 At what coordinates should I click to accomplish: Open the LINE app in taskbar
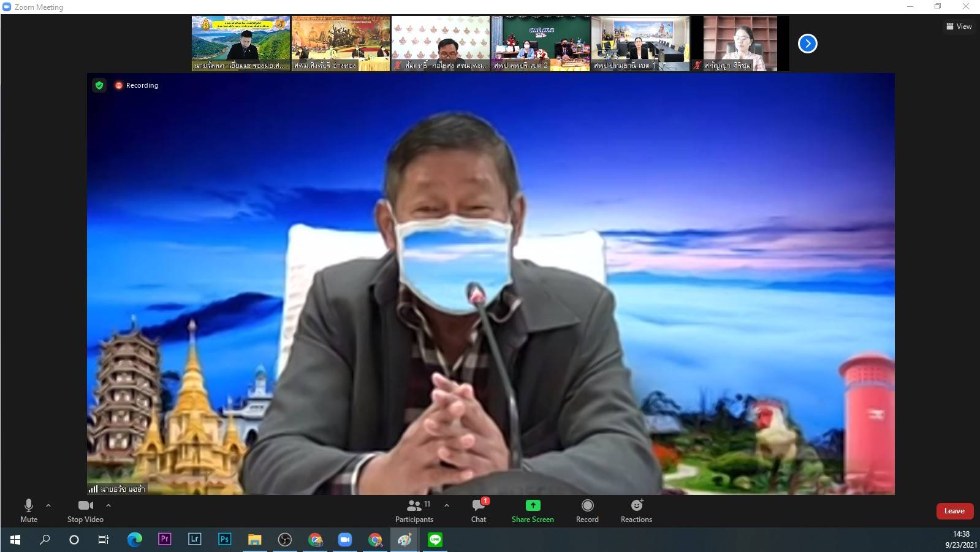[435, 540]
